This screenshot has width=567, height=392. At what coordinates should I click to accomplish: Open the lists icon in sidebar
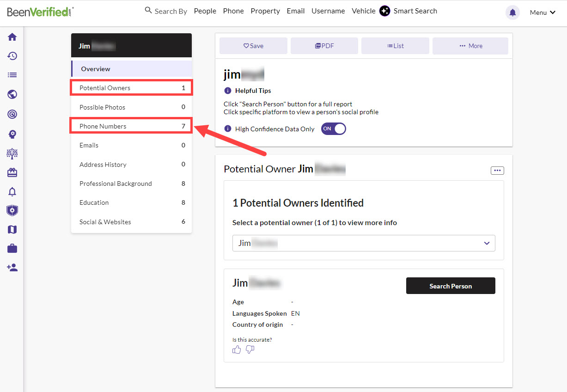point(12,75)
